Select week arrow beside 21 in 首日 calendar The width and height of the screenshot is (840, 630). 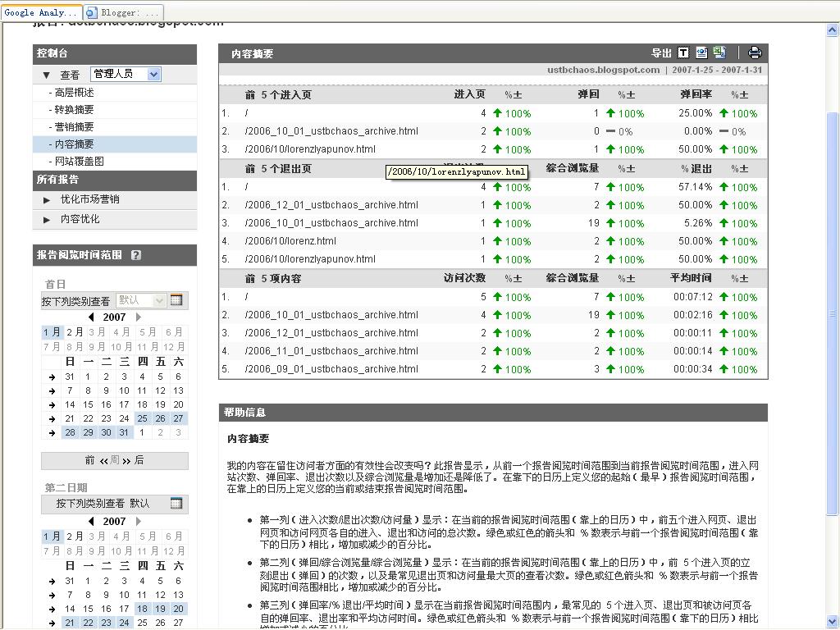tap(52, 419)
